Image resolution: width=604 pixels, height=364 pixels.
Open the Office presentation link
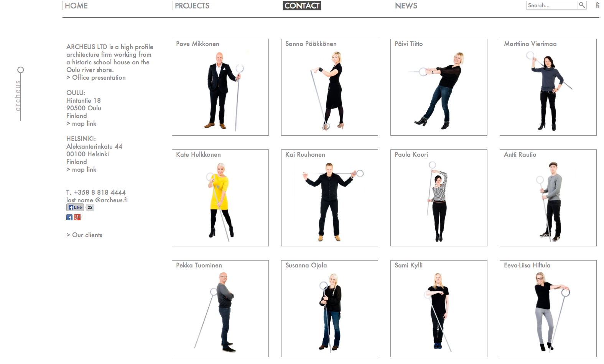(x=96, y=77)
